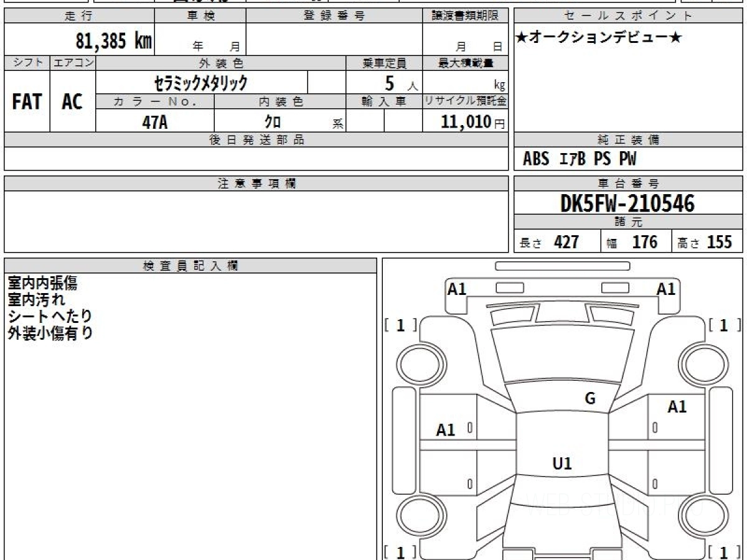Select the 走行 header cell
747x560 pixels.
(79, 16)
